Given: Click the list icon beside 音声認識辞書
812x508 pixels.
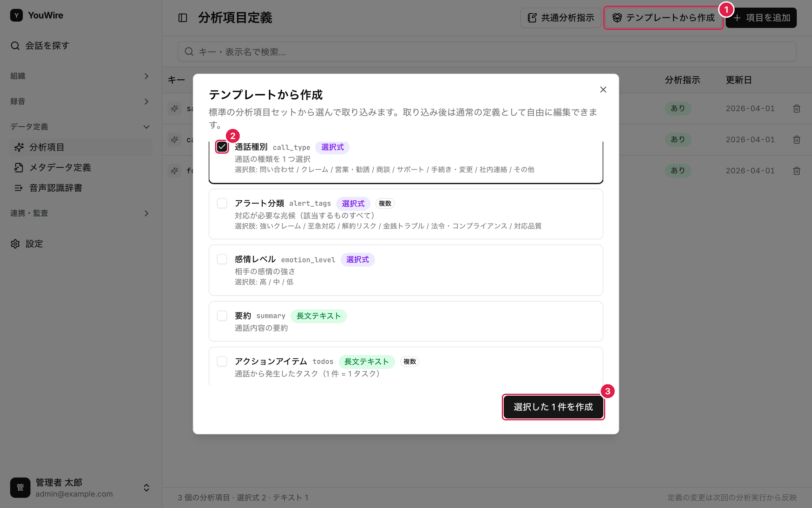Looking at the screenshot, I should click(19, 188).
